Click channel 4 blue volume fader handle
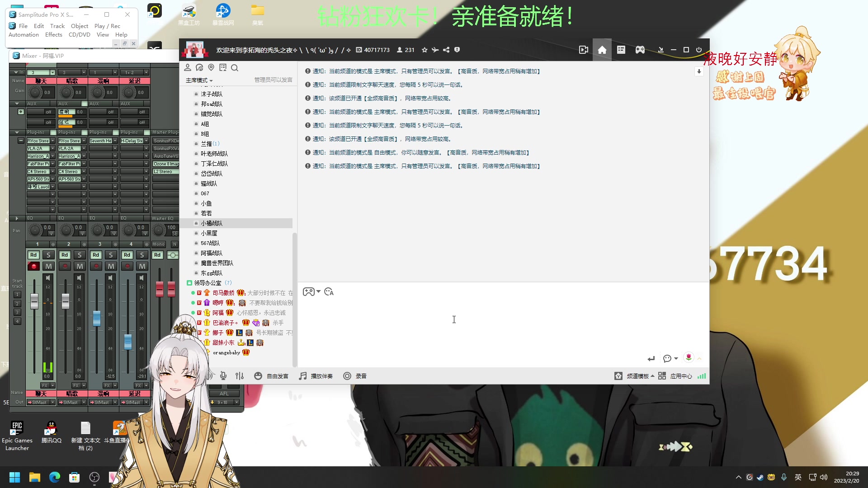The image size is (868, 488). pos(128,342)
